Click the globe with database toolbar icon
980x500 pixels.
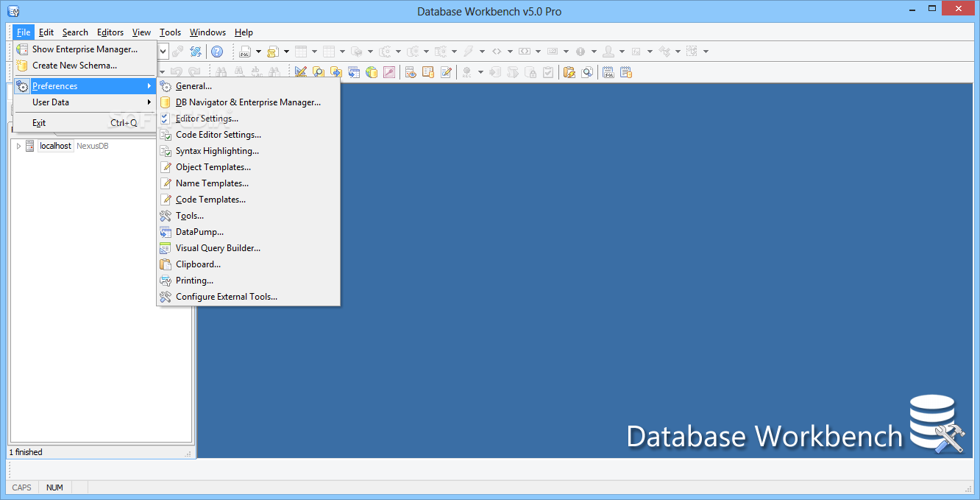(372, 72)
